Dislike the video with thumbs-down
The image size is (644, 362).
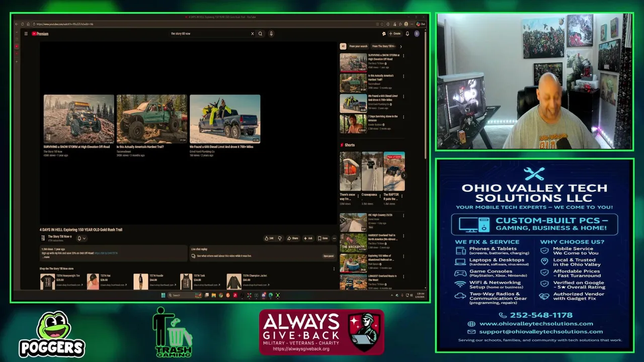(280, 238)
